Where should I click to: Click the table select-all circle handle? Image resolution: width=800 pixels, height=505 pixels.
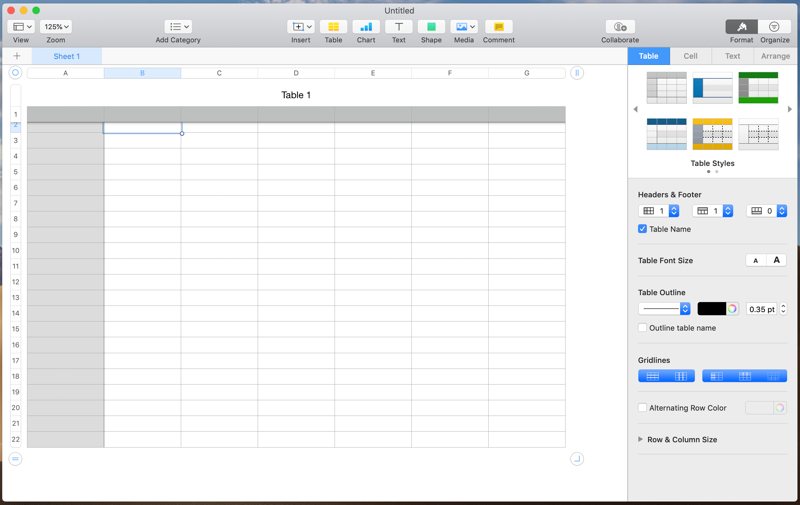(15, 73)
